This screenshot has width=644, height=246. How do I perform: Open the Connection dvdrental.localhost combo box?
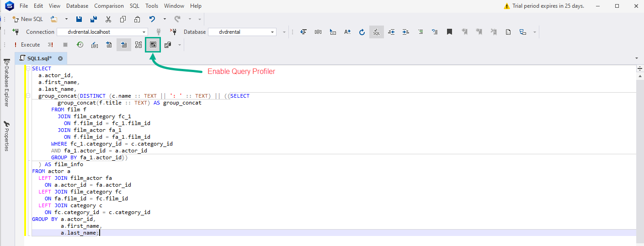pos(102,32)
